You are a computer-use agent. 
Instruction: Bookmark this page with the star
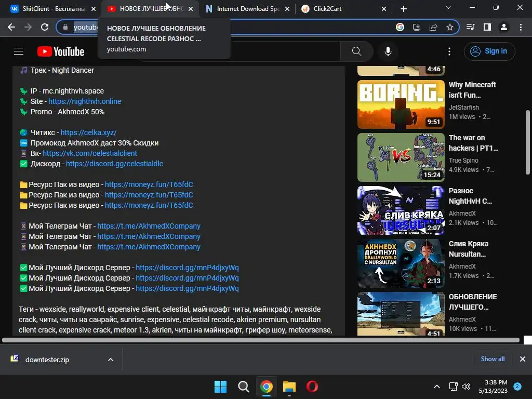(450, 27)
